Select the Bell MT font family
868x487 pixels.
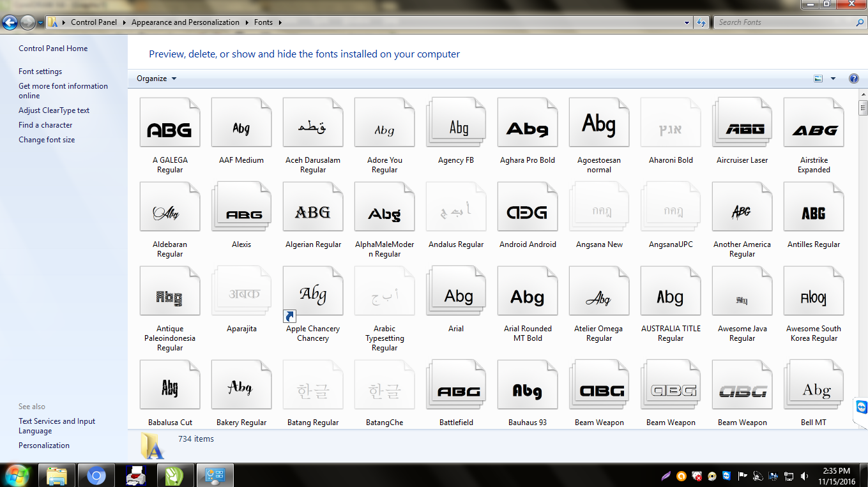[x=814, y=385]
